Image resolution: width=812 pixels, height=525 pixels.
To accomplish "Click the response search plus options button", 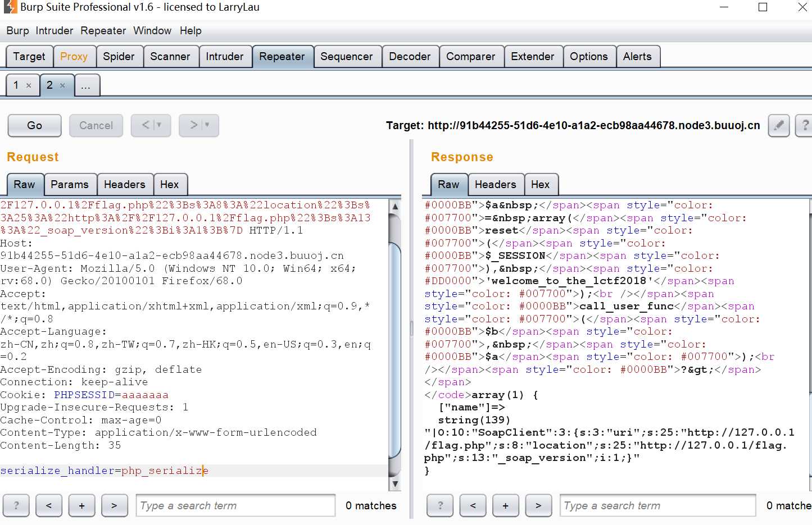I will (x=505, y=505).
